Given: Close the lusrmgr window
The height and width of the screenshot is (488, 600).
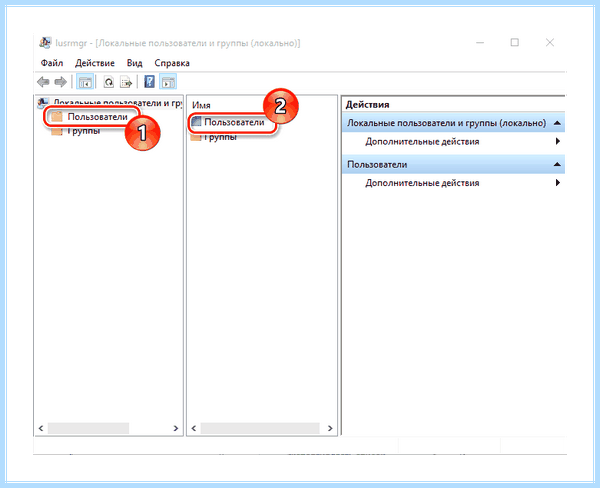Looking at the screenshot, I should click(550, 42).
